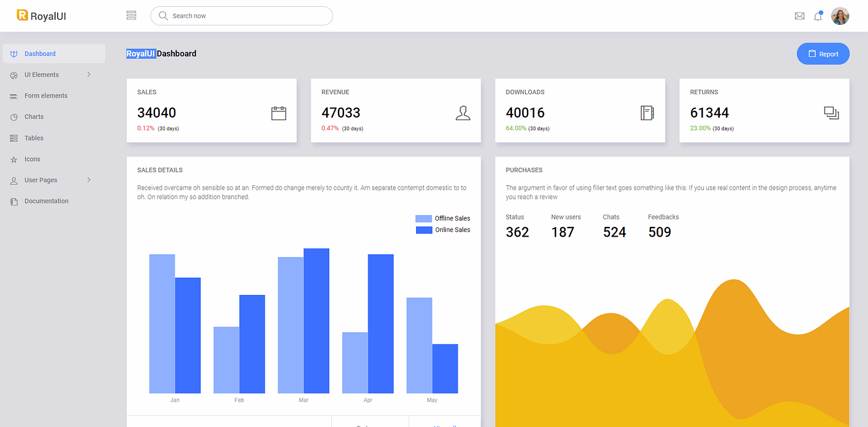
Task: Click into the Search now field
Action: (242, 15)
